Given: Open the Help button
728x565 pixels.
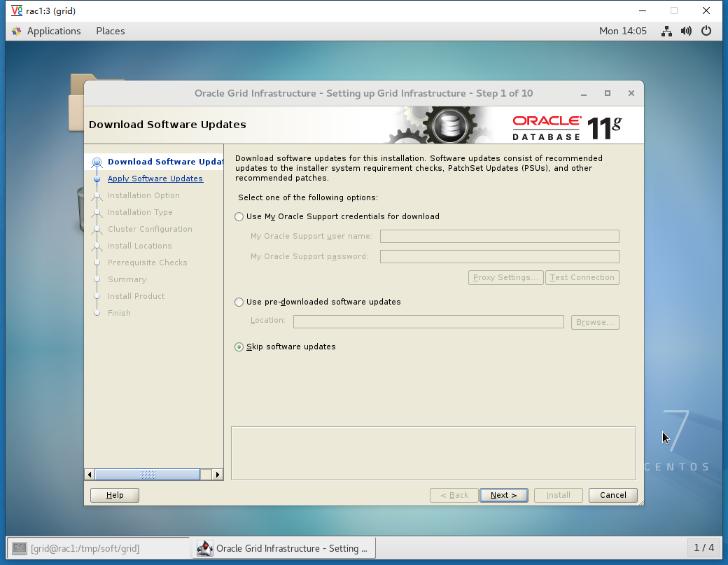Looking at the screenshot, I should [115, 496].
